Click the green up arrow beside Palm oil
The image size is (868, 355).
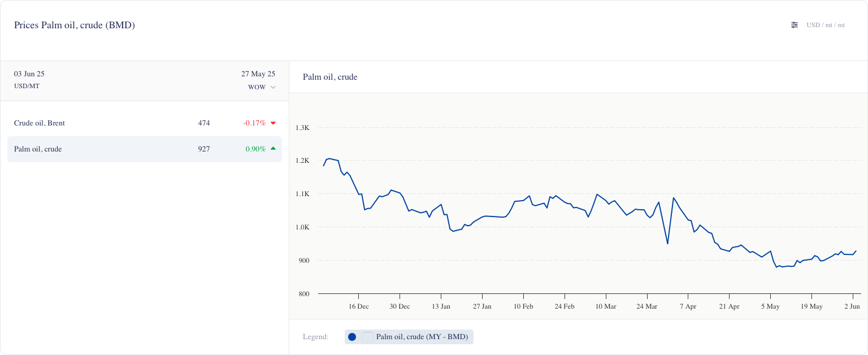pos(273,149)
